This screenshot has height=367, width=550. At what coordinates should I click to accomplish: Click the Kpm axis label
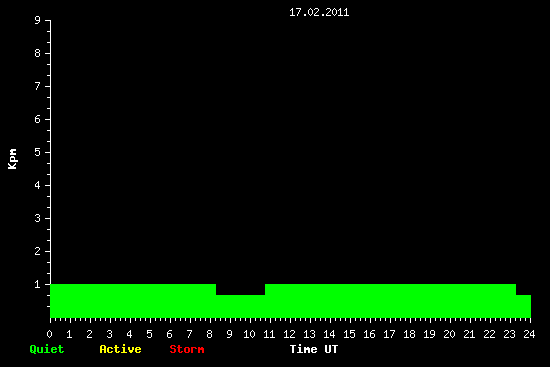(13, 159)
